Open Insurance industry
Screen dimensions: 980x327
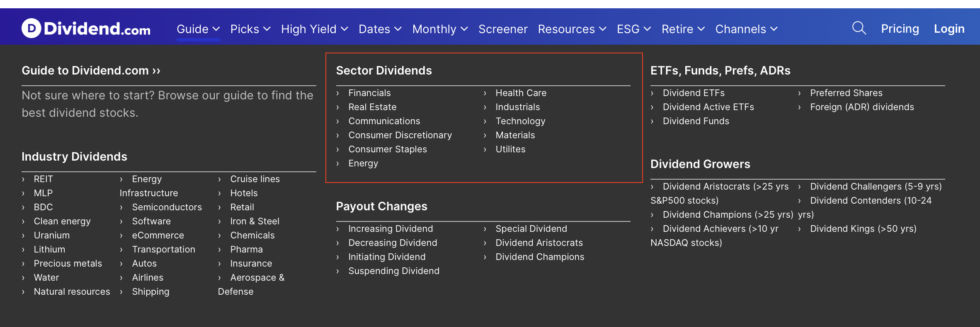(251, 263)
